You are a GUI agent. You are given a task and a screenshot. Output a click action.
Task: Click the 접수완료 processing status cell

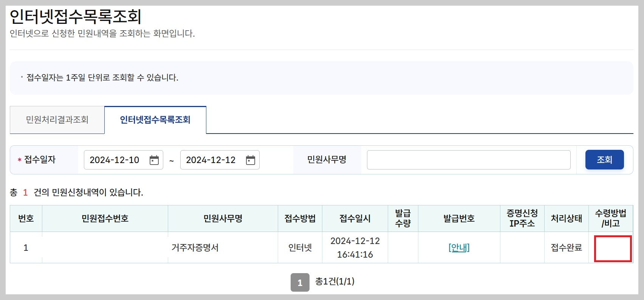[566, 247]
